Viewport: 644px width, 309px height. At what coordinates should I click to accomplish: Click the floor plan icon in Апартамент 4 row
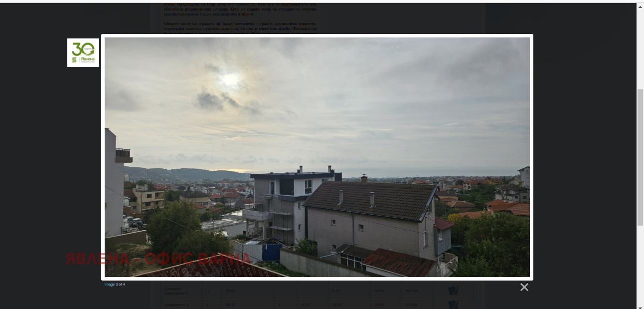[x=453, y=304]
